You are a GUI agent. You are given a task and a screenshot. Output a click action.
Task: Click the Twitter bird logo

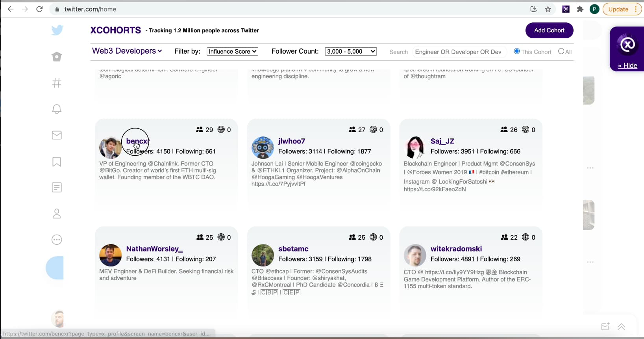[x=57, y=30]
